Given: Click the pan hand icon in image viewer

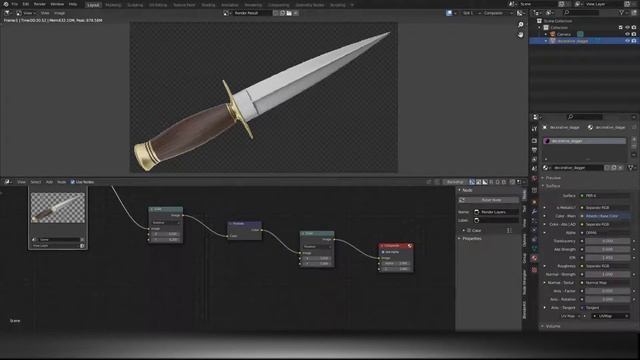Looking at the screenshot, I should click(520, 35).
